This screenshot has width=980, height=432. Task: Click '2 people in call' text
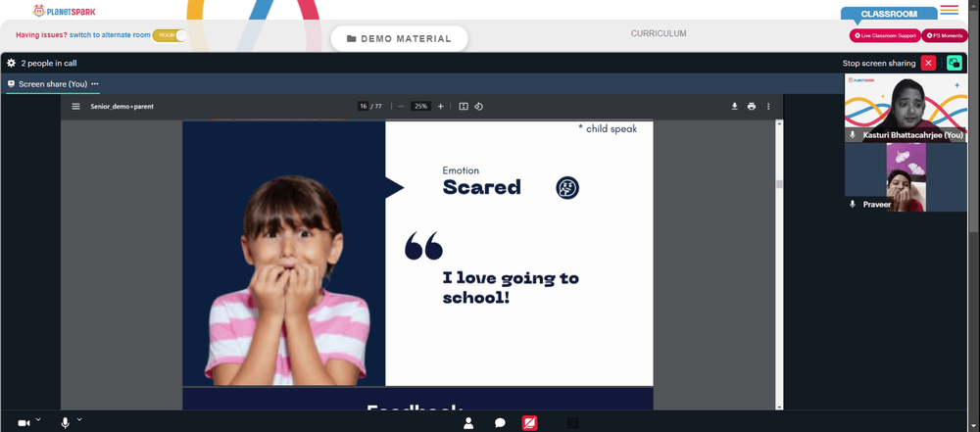tap(49, 63)
